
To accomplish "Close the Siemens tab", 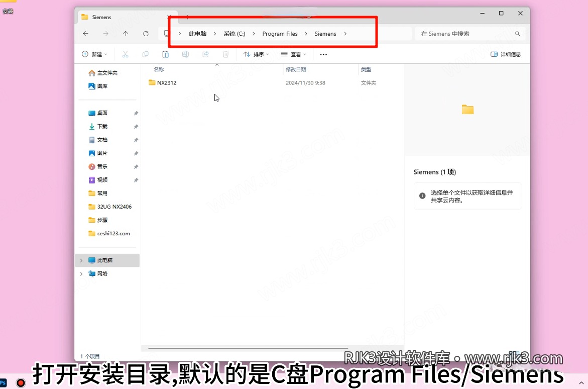I will click(170, 17).
